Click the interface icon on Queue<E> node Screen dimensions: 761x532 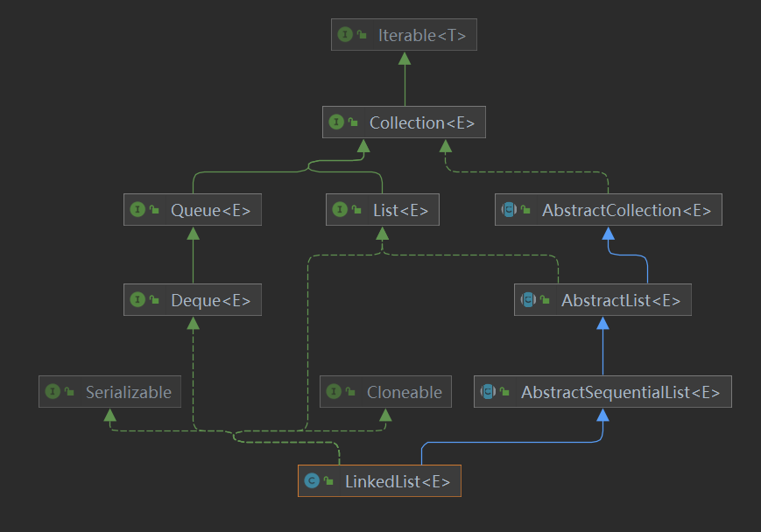(137, 209)
